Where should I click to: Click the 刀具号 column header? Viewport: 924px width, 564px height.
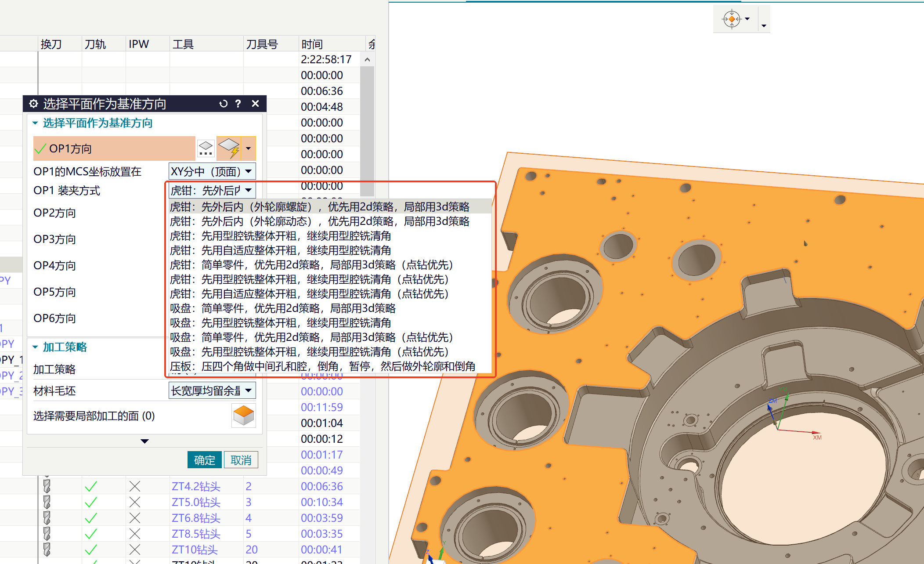click(271, 44)
